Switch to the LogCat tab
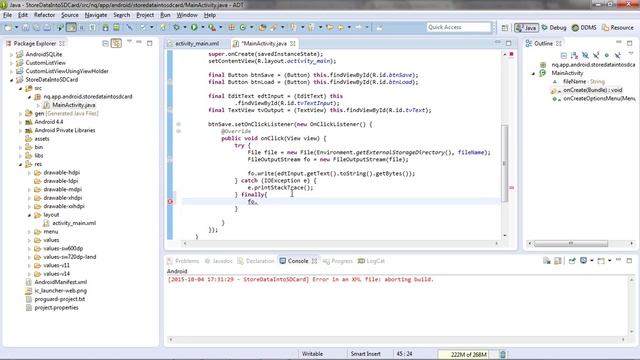640x360 pixels. 371,261
